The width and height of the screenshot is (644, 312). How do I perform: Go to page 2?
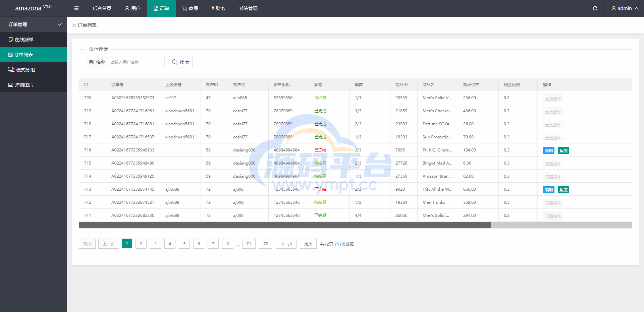(141, 244)
